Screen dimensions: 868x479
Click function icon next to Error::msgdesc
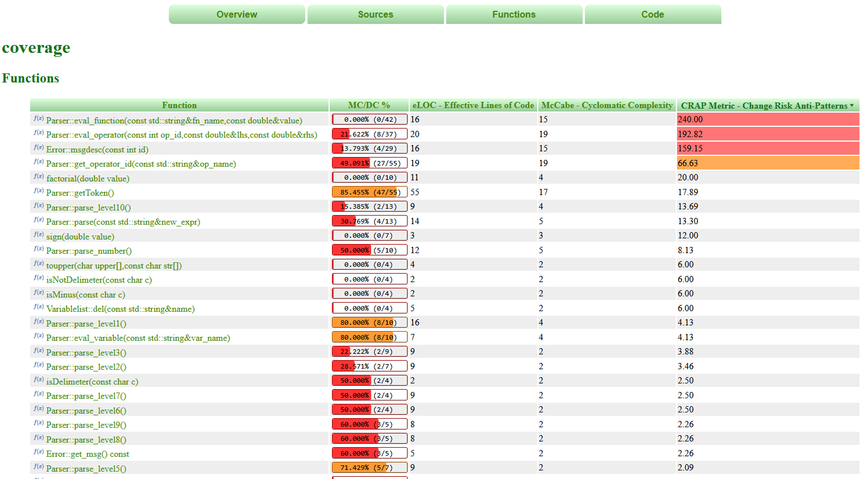[38, 148]
